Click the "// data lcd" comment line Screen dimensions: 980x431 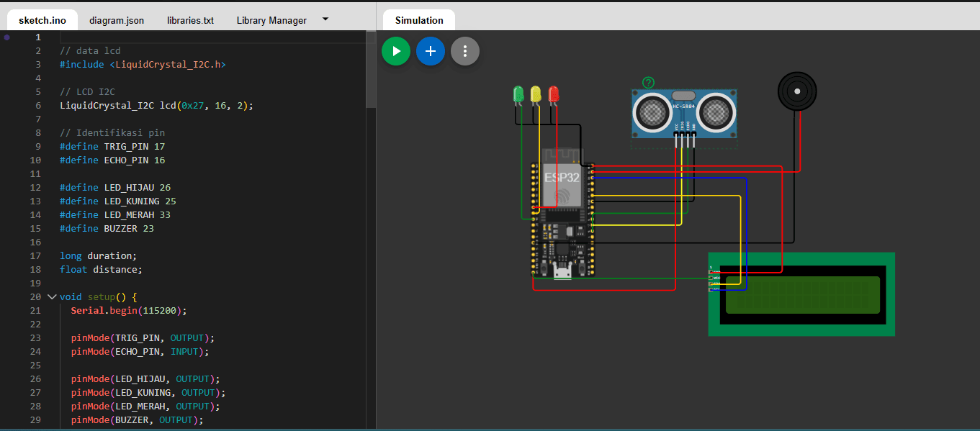(x=90, y=50)
